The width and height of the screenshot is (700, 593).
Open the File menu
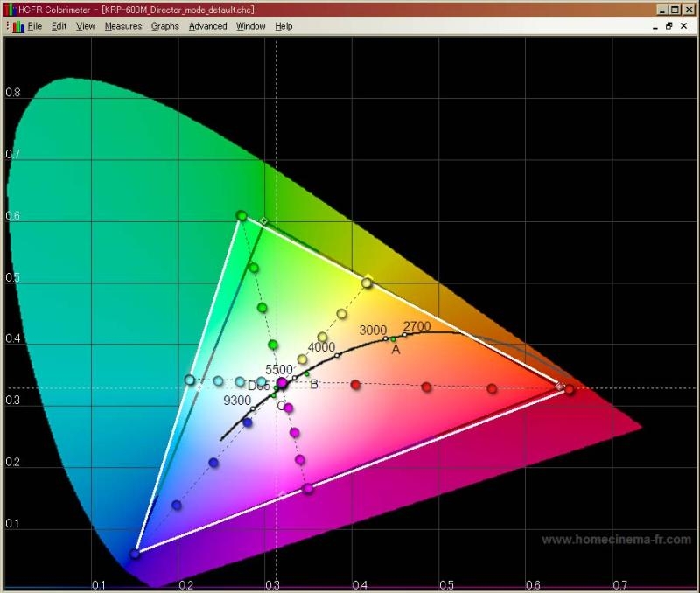[x=34, y=26]
